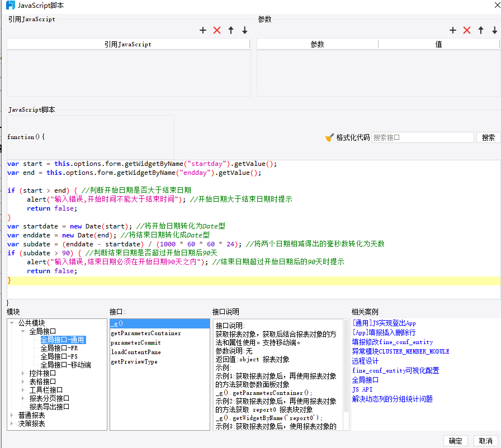Select the 工具栏接口 module label
Screen dimensions: 501x448
[x=46, y=390]
